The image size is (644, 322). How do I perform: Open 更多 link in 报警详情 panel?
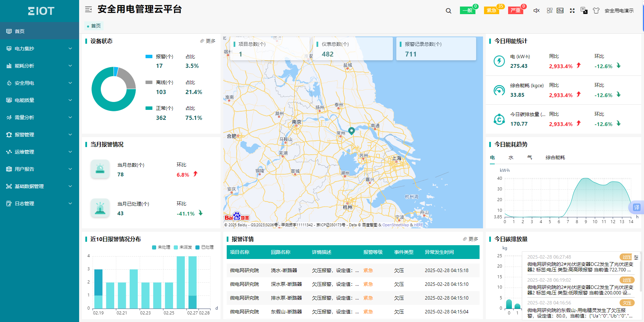(471, 239)
